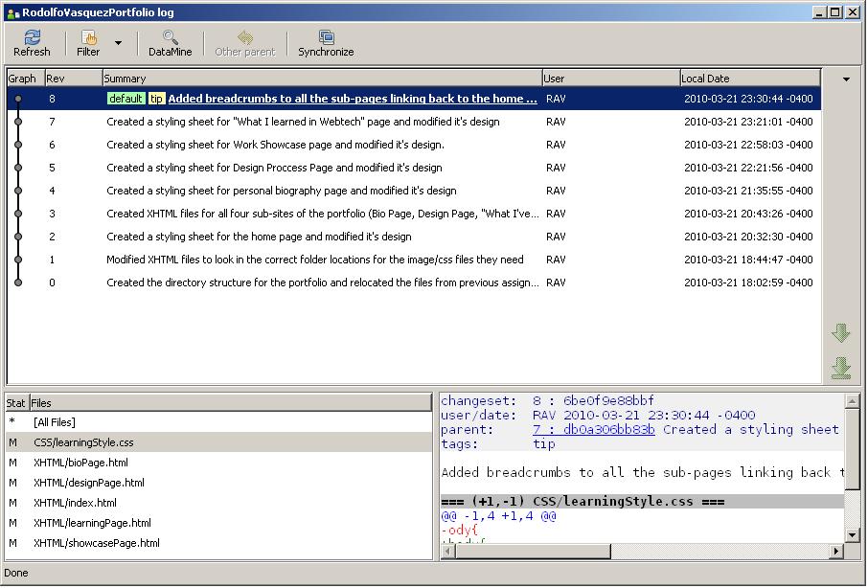
Task: Select revision 1 Modified XHTML files row
Action: click(x=414, y=260)
